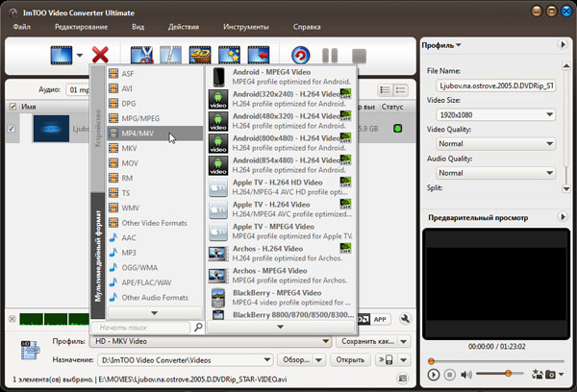Click the scissors clip video icon
Viewport: 577px width, 392px height.
coord(143,57)
